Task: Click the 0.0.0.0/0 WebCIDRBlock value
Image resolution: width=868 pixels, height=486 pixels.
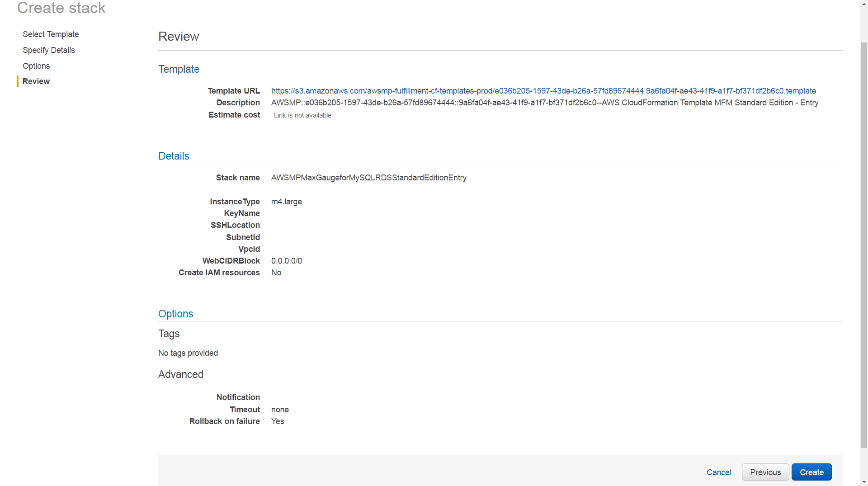Action: tap(287, 261)
